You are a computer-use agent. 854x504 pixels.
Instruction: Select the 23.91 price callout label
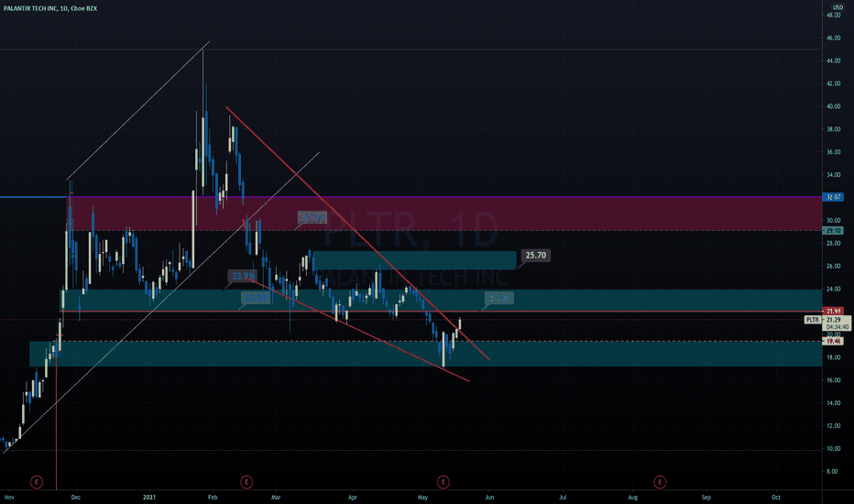[242, 276]
